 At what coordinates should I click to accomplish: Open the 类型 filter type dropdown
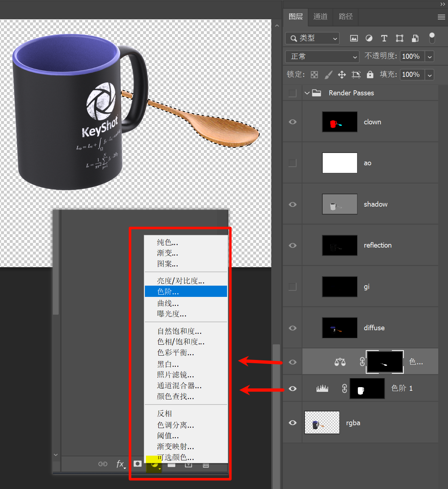coord(312,38)
